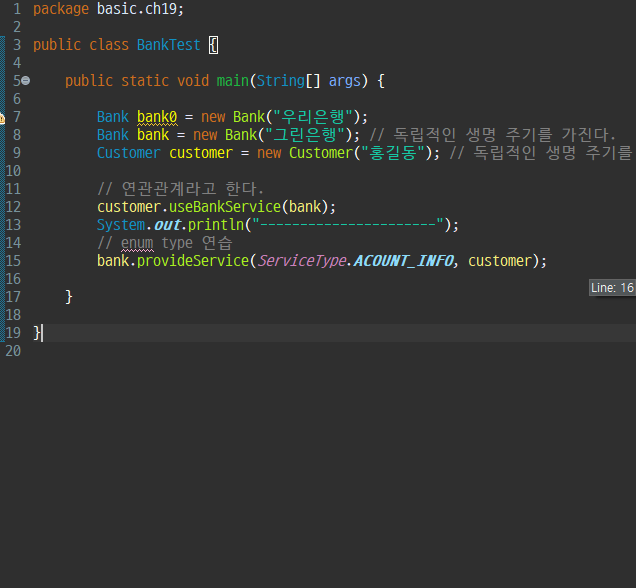This screenshot has height=588, width=636.
Task: Collapse the main method fold marker on line 5
Action: tap(26, 81)
